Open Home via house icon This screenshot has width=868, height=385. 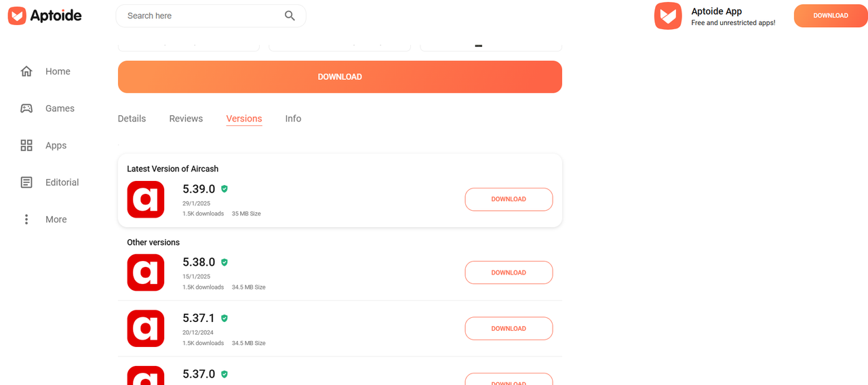click(26, 71)
